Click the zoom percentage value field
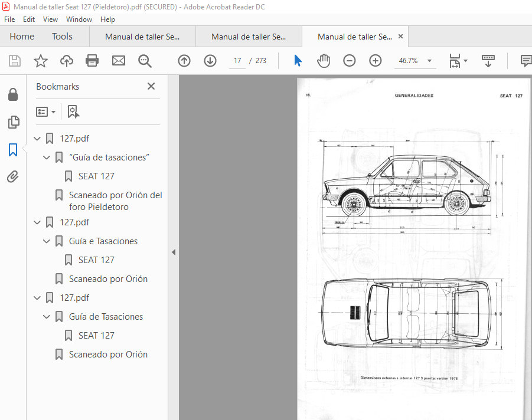Image resolution: width=532 pixels, height=420 pixels. (x=409, y=61)
